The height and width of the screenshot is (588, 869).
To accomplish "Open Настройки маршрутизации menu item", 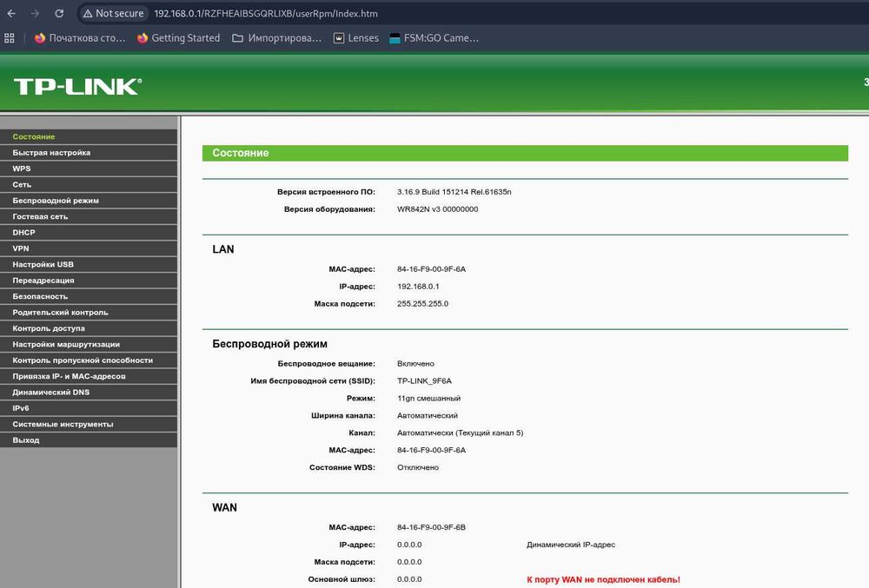I will (x=89, y=345).
